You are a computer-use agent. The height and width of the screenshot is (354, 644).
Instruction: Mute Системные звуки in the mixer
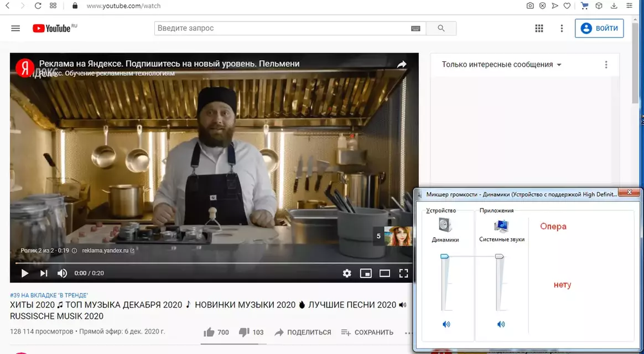(501, 325)
